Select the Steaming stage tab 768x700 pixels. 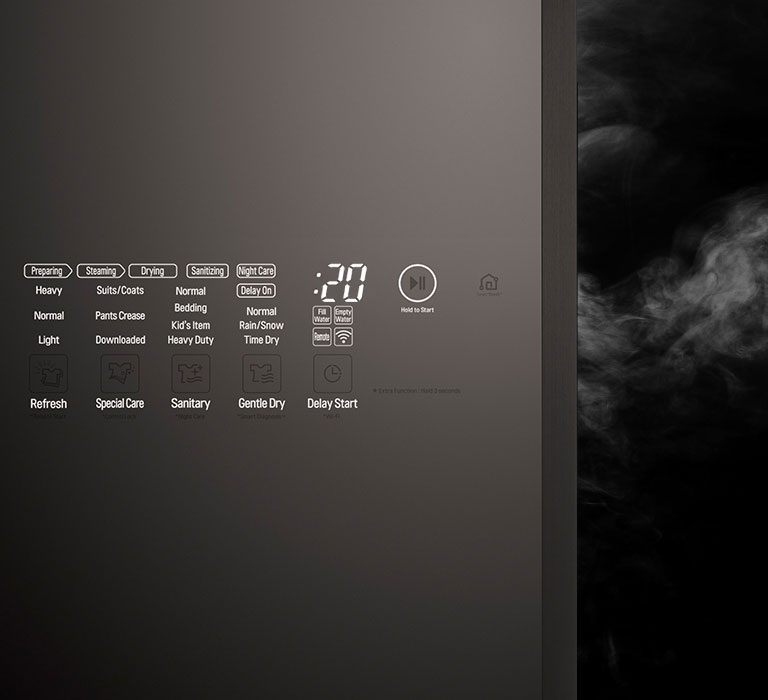[101, 271]
